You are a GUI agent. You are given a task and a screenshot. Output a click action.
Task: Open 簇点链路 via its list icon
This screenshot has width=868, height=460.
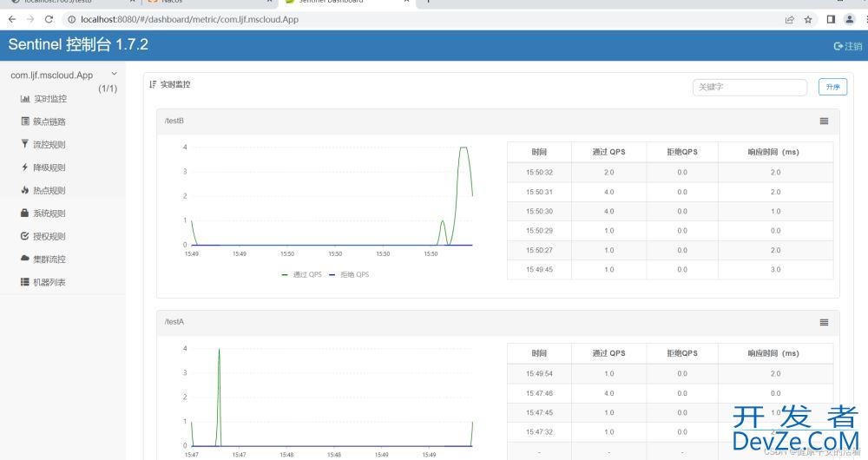pyautogui.click(x=25, y=122)
